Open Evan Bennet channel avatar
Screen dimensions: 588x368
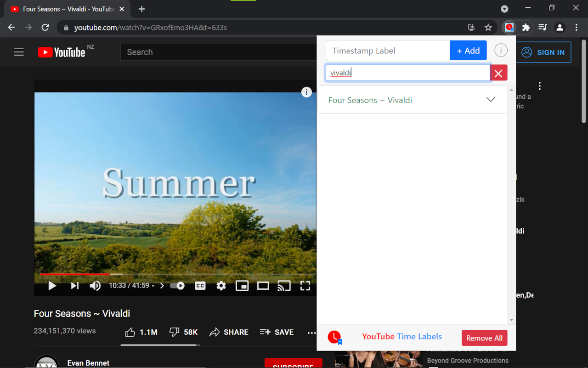coord(46,362)
